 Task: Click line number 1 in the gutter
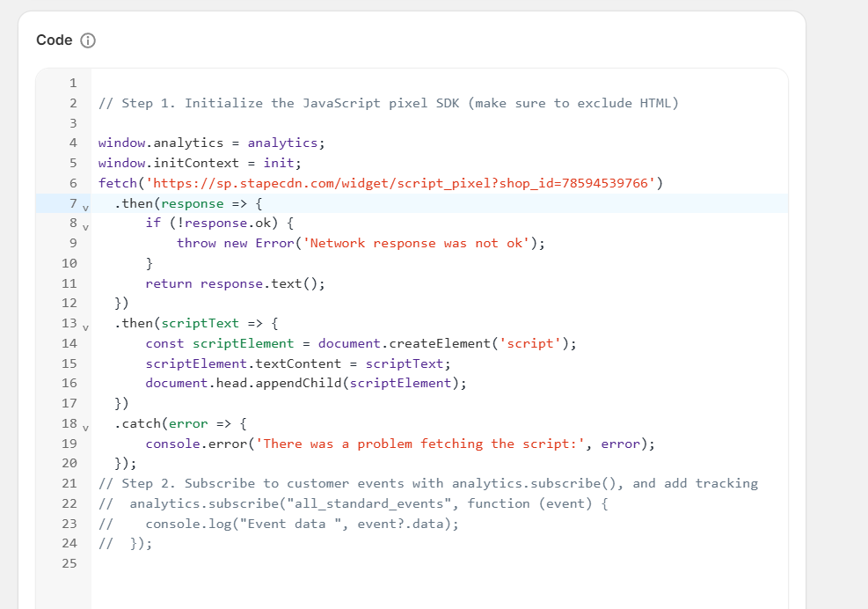pos(72,84)
